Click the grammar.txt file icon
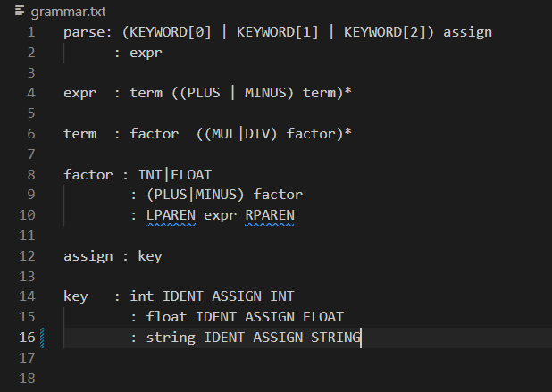This screenshot has width=552, height=392. tap(20, 12)
